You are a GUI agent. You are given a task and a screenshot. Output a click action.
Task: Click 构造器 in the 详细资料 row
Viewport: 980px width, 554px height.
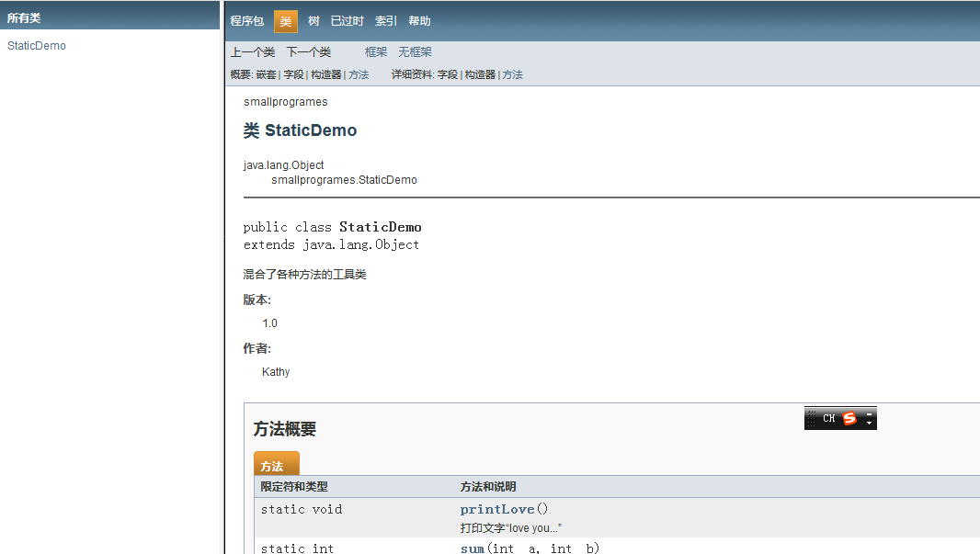coord(480,75)
